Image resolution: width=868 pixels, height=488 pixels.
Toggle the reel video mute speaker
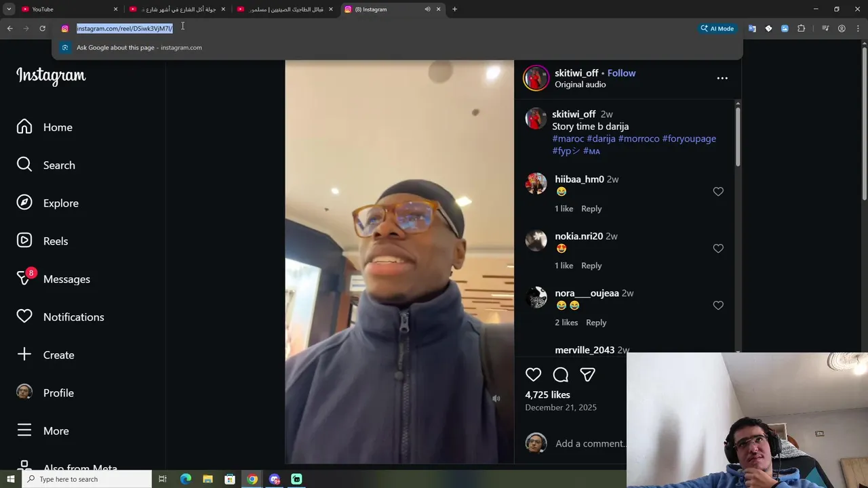[496, 399]
